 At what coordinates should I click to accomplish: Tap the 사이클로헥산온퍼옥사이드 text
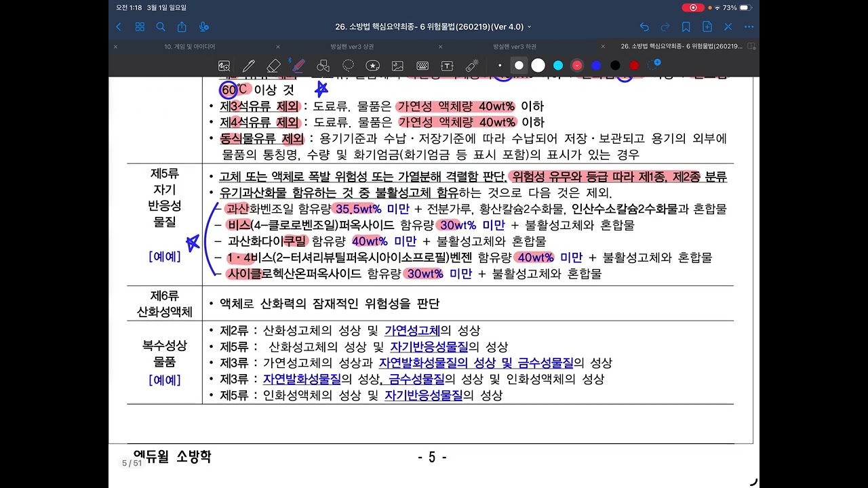(x=294, y=274)
